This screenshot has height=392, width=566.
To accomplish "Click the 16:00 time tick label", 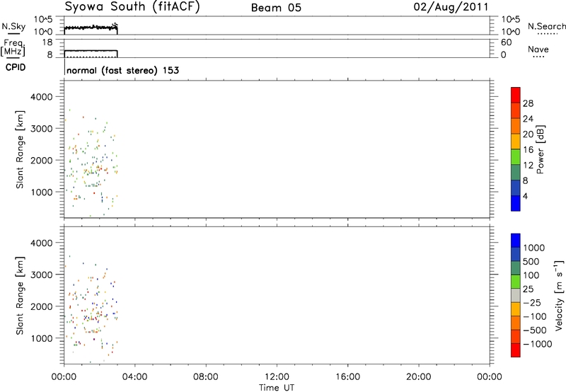I will tap(347, 377).
